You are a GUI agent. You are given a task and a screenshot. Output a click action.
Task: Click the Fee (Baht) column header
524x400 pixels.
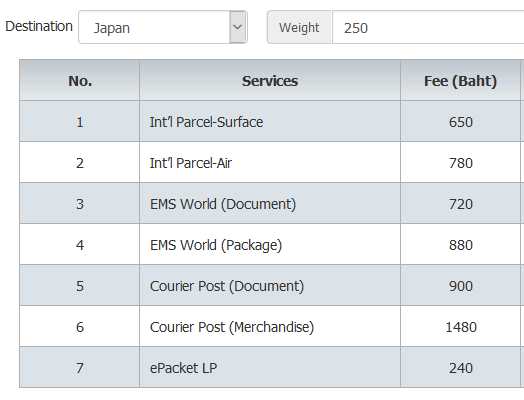click(460, 81)
